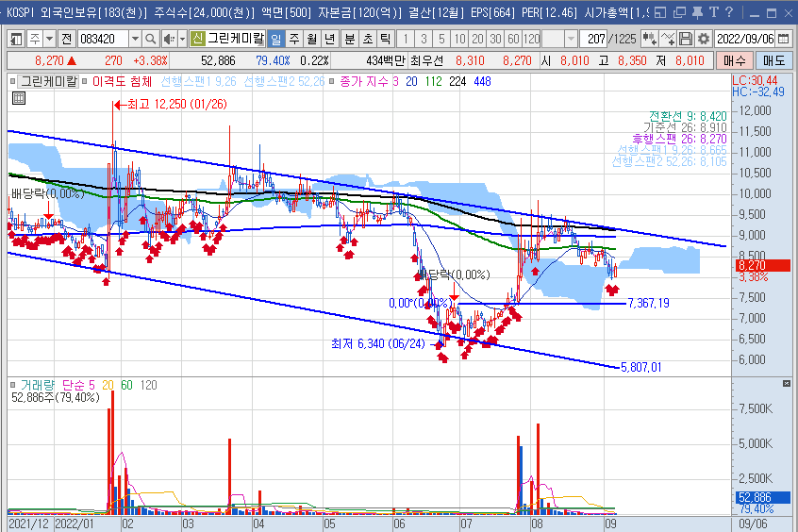The width and height of the screenshot is (798, 532).
Task: Click the 전환선 9: 8,420 indicator label
Action: 688,117
